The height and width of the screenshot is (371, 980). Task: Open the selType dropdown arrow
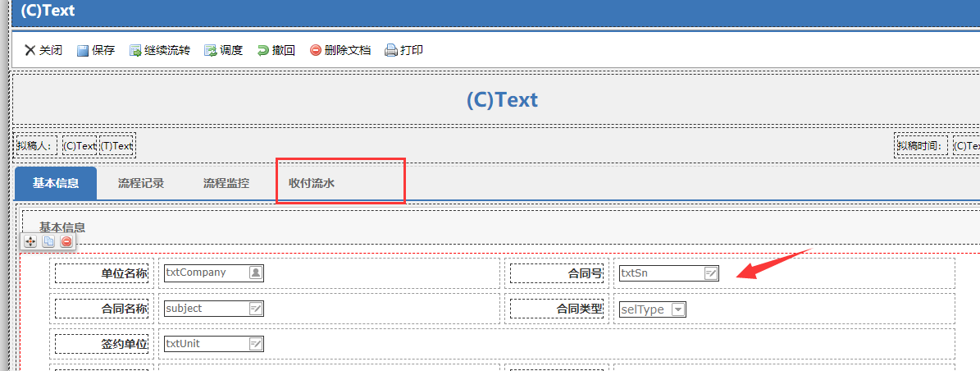pyautogui.click(x=678, y=309)
